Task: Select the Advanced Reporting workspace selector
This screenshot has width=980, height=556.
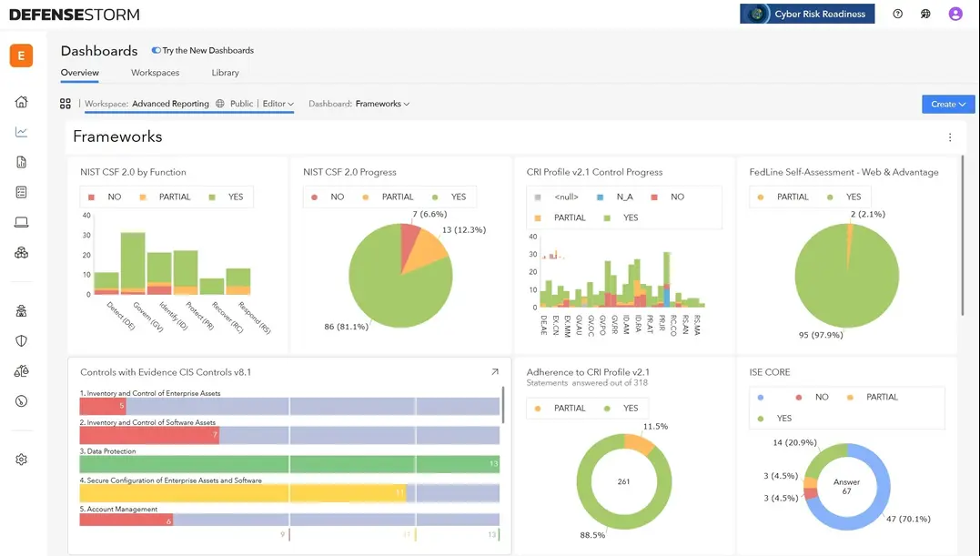Action: coord(170,104)
